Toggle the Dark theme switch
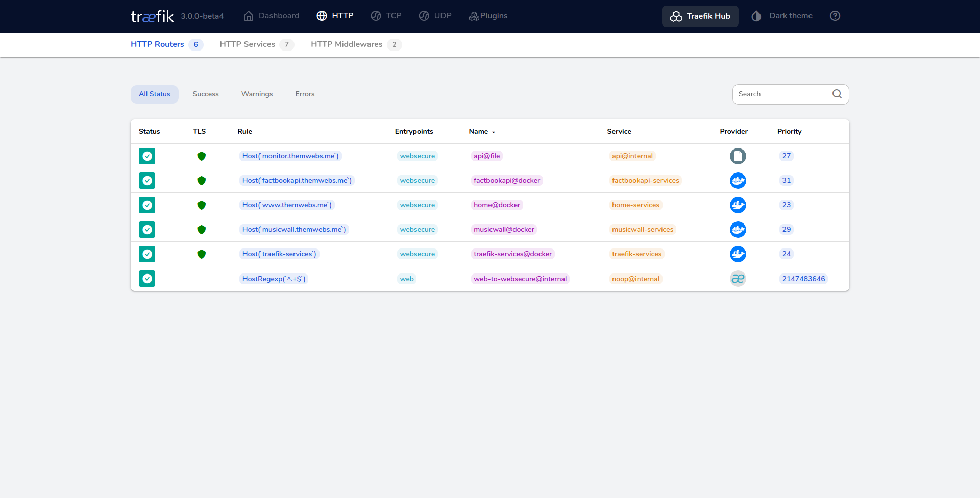The width and height of the screenshot is (980, 498). [782, 16]
